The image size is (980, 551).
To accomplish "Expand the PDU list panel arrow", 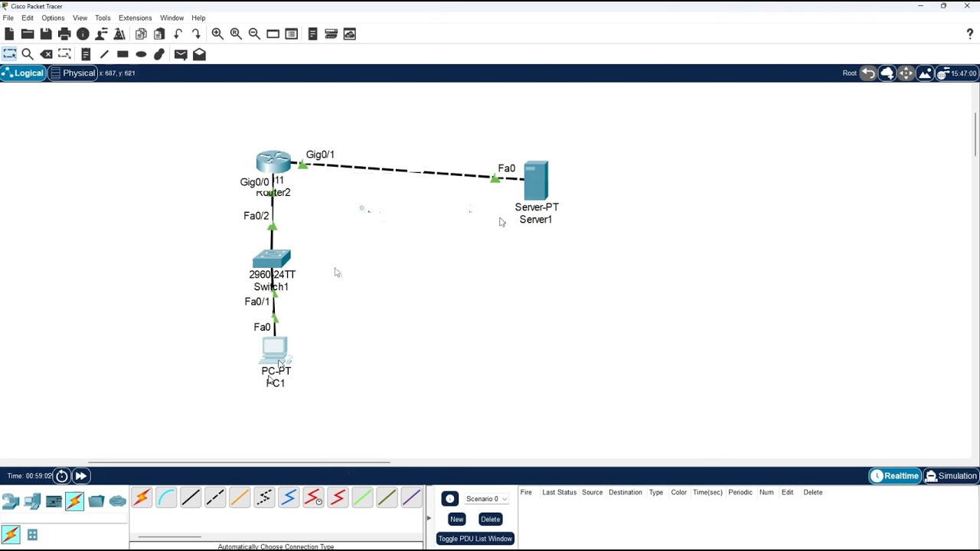I will (429, 518).
